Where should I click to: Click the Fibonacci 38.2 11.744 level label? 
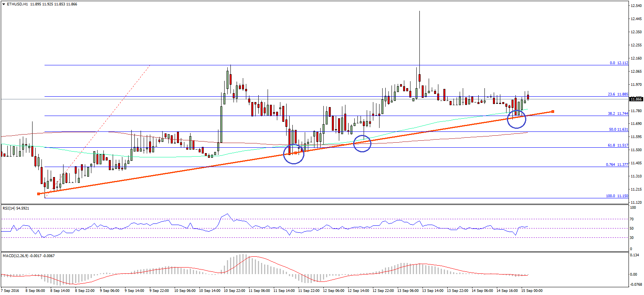pos(618,114)
